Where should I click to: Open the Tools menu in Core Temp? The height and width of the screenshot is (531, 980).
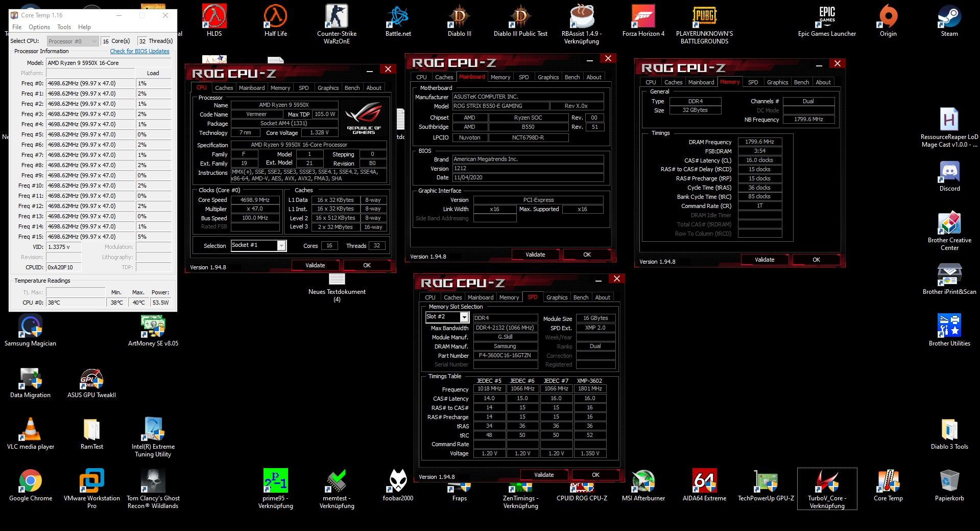click(x=64, y=27)
